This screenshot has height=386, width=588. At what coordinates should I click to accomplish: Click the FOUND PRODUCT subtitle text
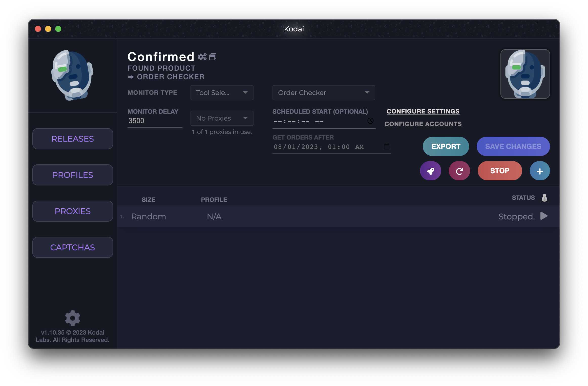[161, 68]
